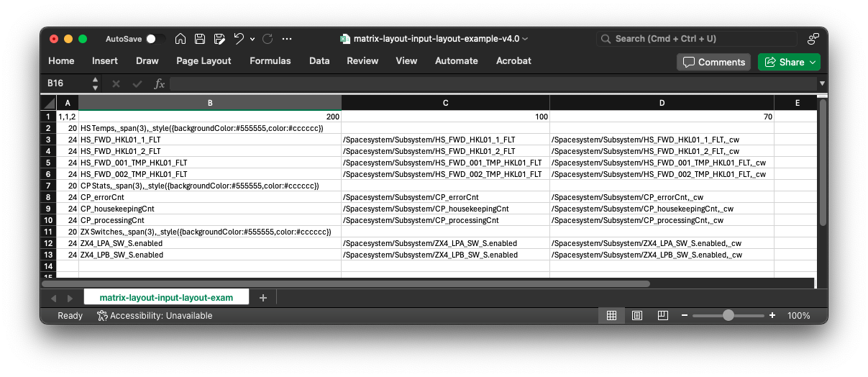Screen dimensions: 868x377
Task: Select row 7 header
Action: click(49, 186)
